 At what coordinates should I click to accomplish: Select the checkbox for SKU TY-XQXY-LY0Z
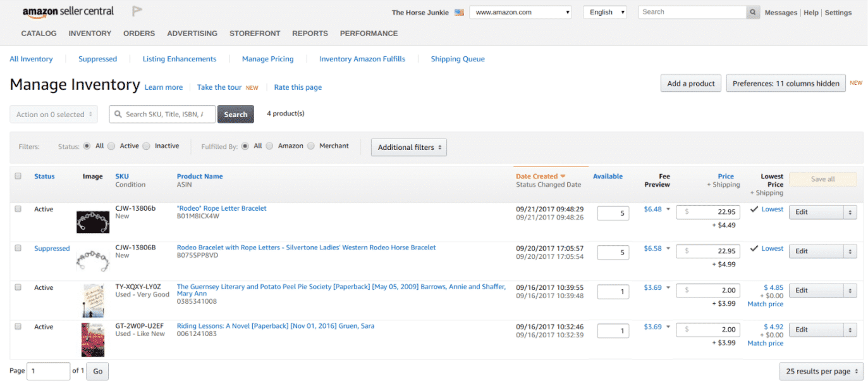coord(18,287)
